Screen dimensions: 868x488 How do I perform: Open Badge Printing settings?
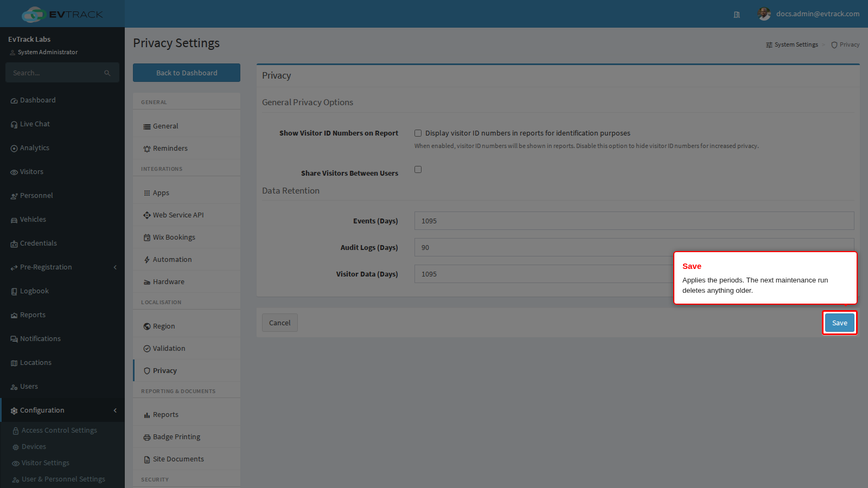[187, 437]
